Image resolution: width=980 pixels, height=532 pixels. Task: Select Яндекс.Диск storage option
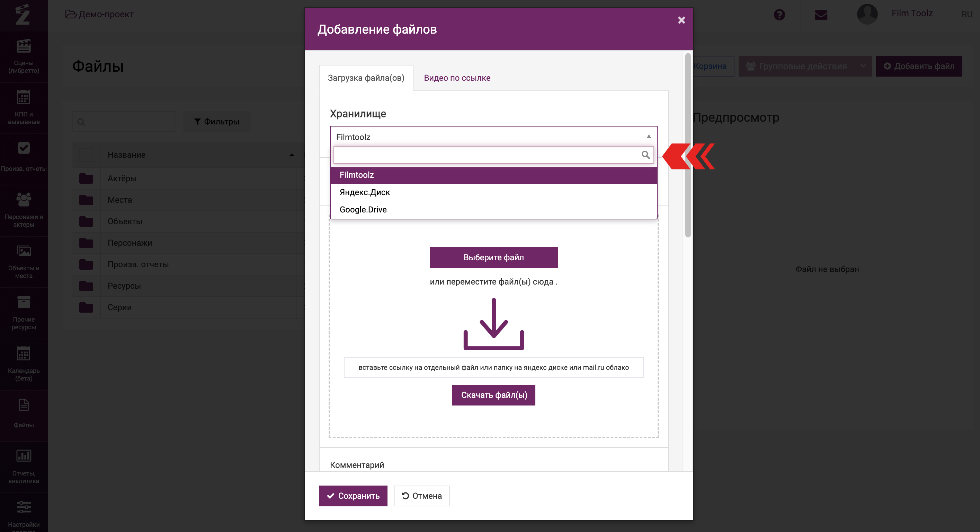[493, 192]
